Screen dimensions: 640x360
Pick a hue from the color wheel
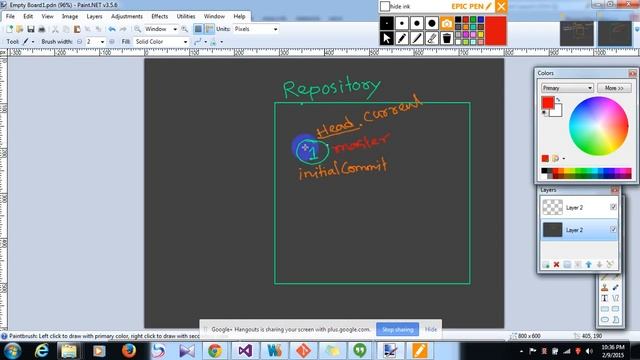pyautogui.click(x=598, y=126)
